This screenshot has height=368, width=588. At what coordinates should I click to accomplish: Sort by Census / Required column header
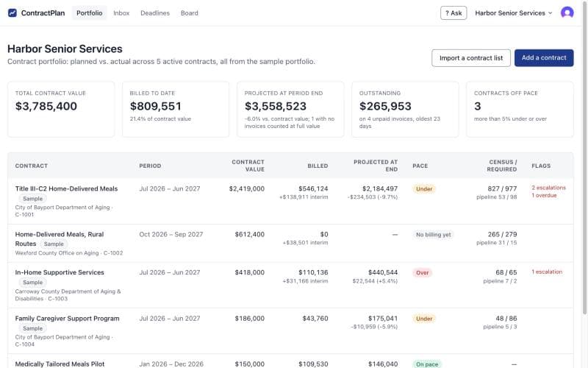point(503,166)
